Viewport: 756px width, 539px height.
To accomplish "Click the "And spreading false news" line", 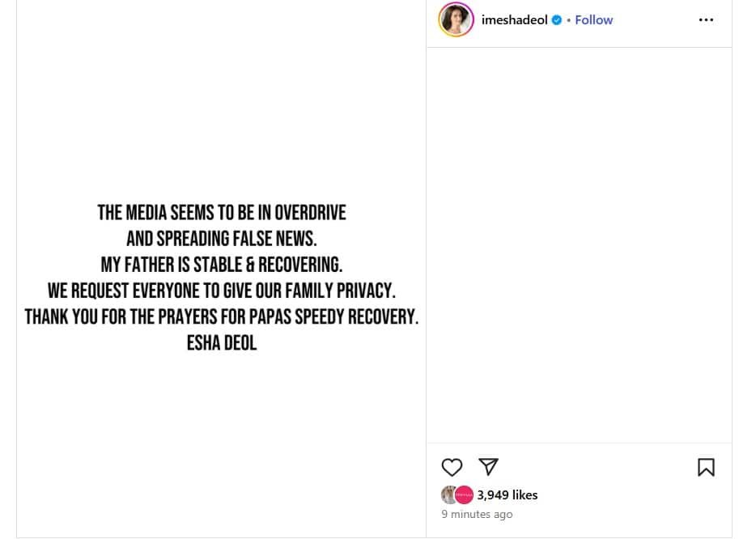I will click(x=221, y=239).
